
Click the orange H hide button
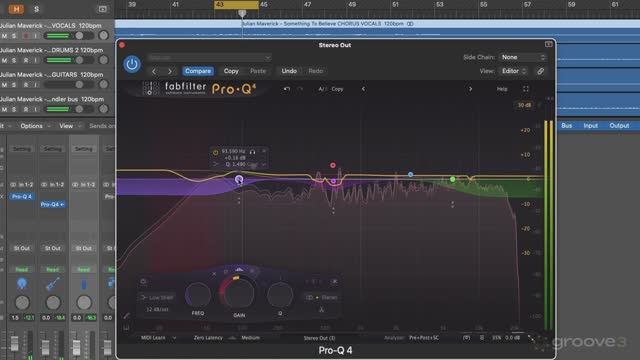pyautogui.click(x=16, y=9)
